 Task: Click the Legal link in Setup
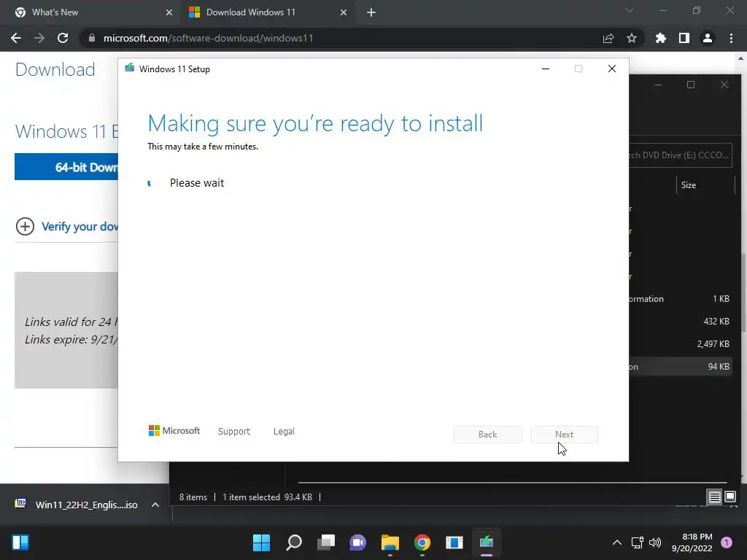point(284,432)
